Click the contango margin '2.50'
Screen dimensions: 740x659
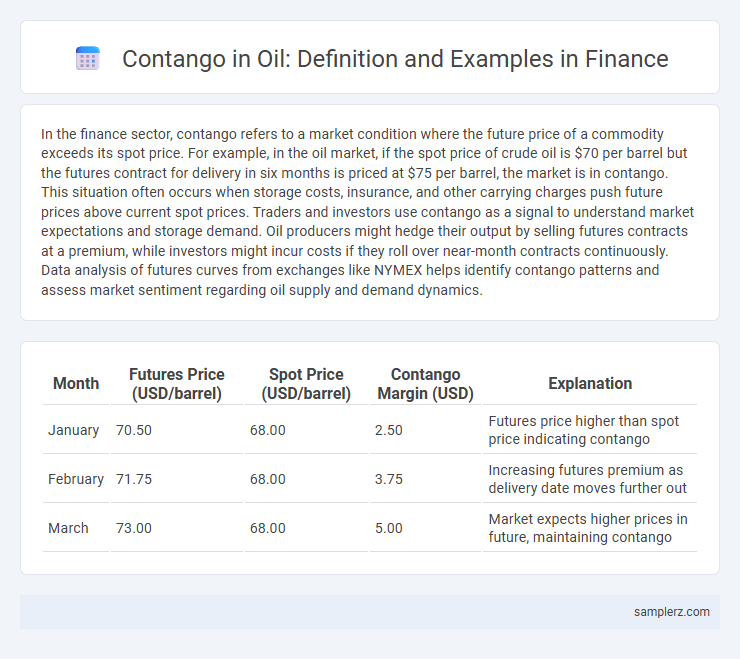tap(388, 430)
